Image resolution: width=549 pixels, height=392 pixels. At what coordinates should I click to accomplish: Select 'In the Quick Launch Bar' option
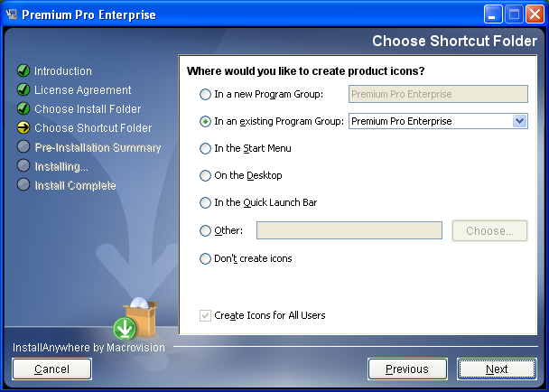[x=205, y=203]
